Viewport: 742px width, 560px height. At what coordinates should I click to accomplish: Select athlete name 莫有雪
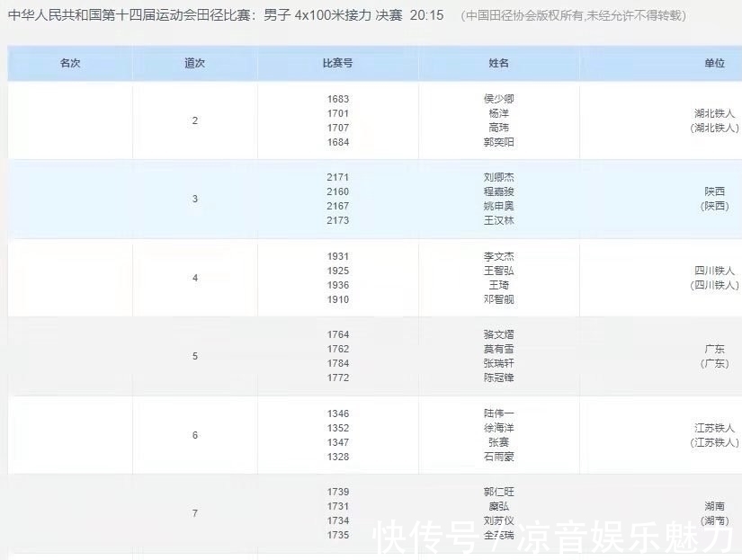(499, 349)
